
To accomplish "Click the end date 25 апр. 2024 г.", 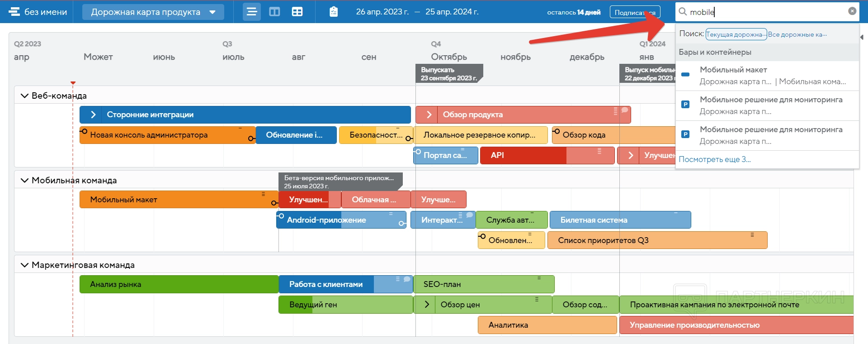I will 452,12.
